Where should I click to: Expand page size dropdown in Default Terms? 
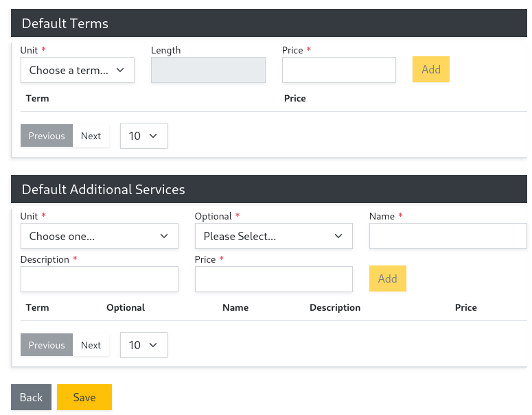click(x=143, y=136)
